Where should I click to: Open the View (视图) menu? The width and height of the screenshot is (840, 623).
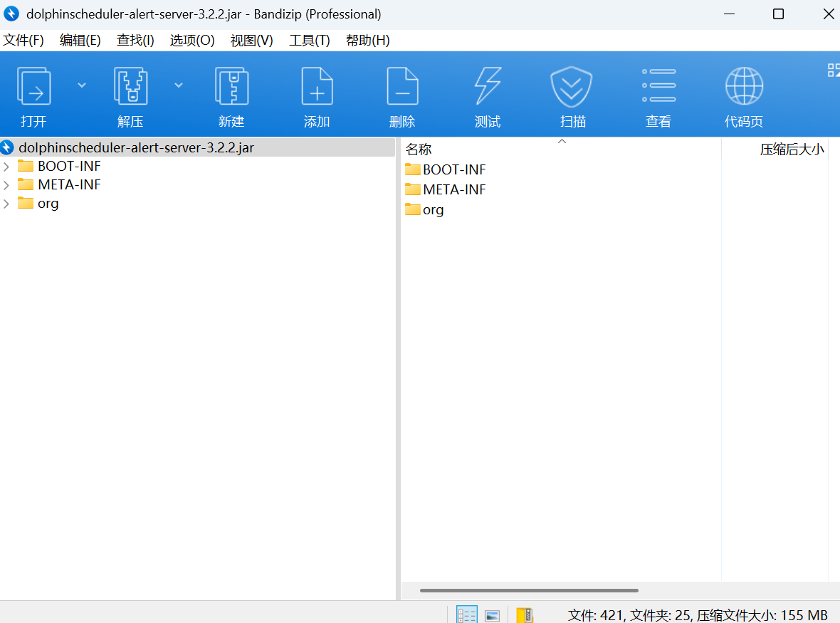(x=252, y=40)
